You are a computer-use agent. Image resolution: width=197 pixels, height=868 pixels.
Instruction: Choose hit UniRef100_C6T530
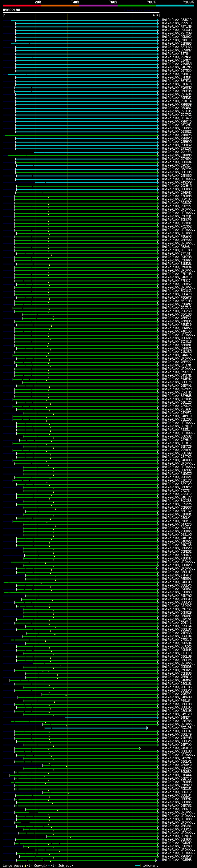tap(177, 71)
